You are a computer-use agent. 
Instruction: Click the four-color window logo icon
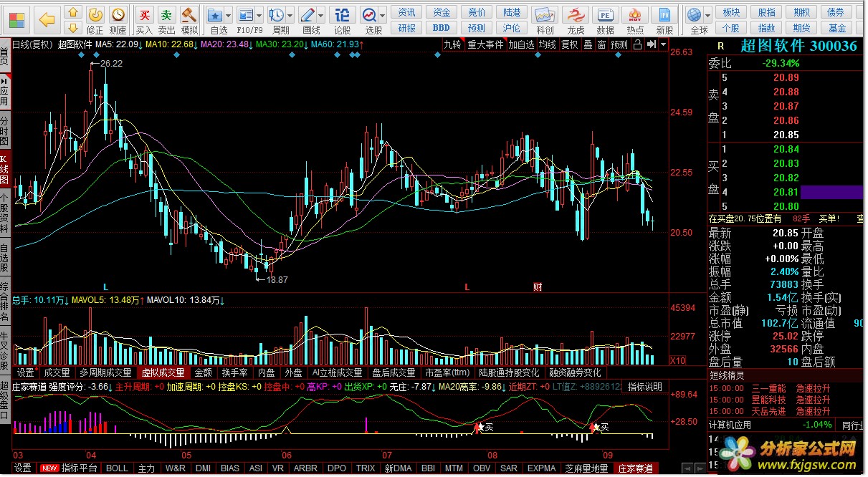(x=16, y=19)
